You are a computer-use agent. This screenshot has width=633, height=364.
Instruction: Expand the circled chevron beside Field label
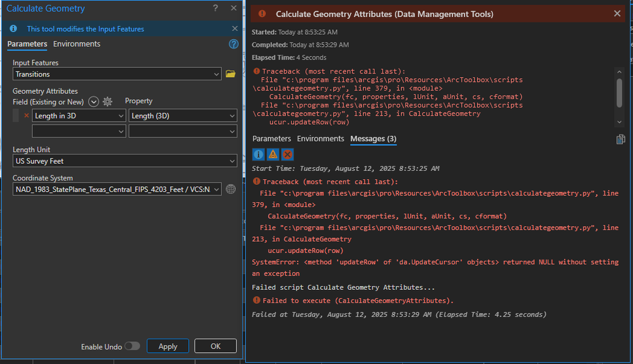coord(94,101)
